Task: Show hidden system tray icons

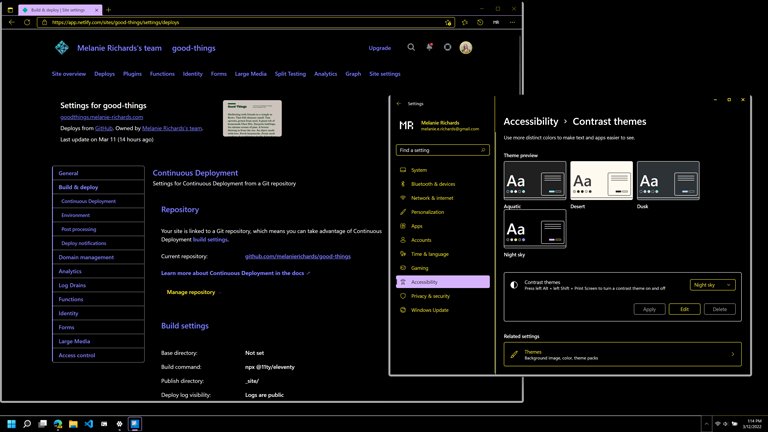Action: 706,424
